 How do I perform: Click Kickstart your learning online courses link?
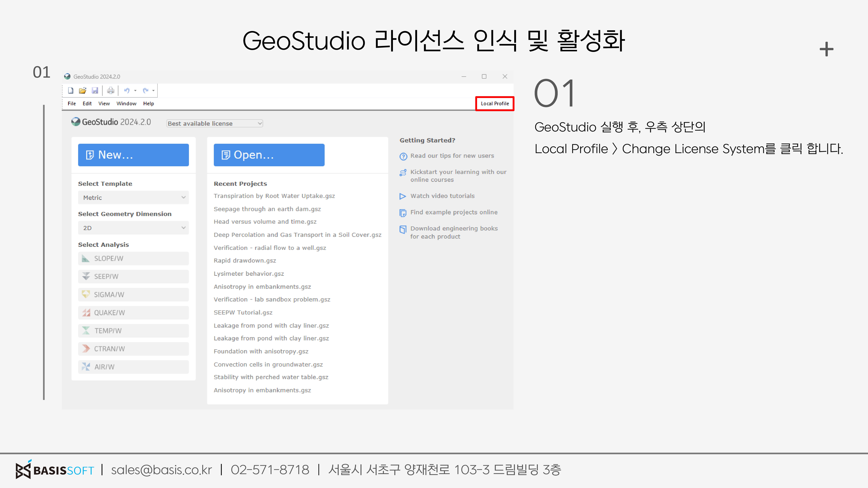458,176
